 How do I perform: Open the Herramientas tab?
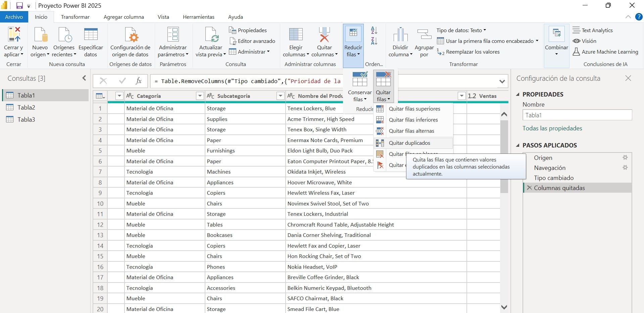click(x=199, y=17)
